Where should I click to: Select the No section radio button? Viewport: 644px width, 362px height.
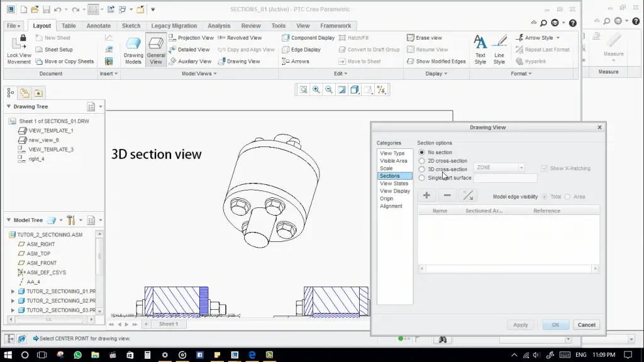422,153
